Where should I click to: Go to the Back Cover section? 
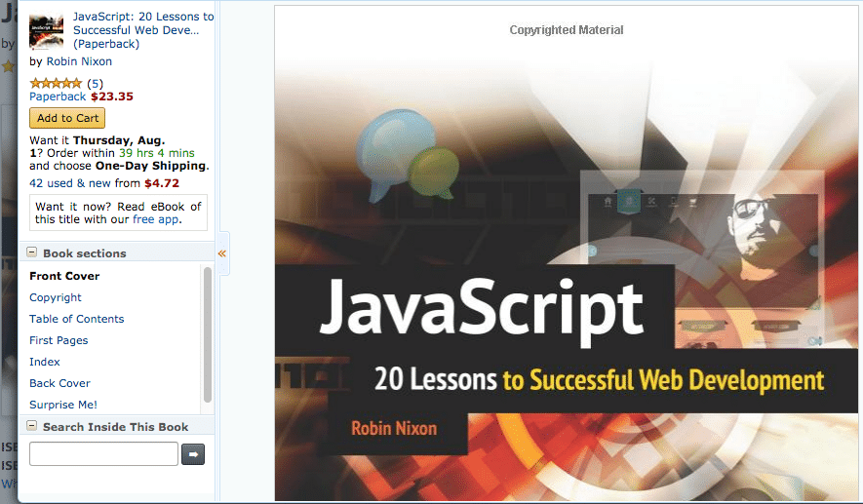(59, 383)
